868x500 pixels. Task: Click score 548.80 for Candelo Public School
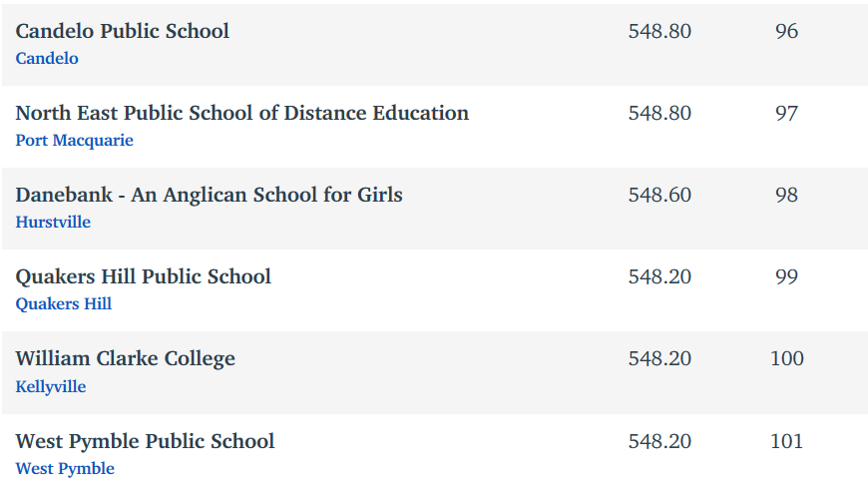(x=659, y=31)
